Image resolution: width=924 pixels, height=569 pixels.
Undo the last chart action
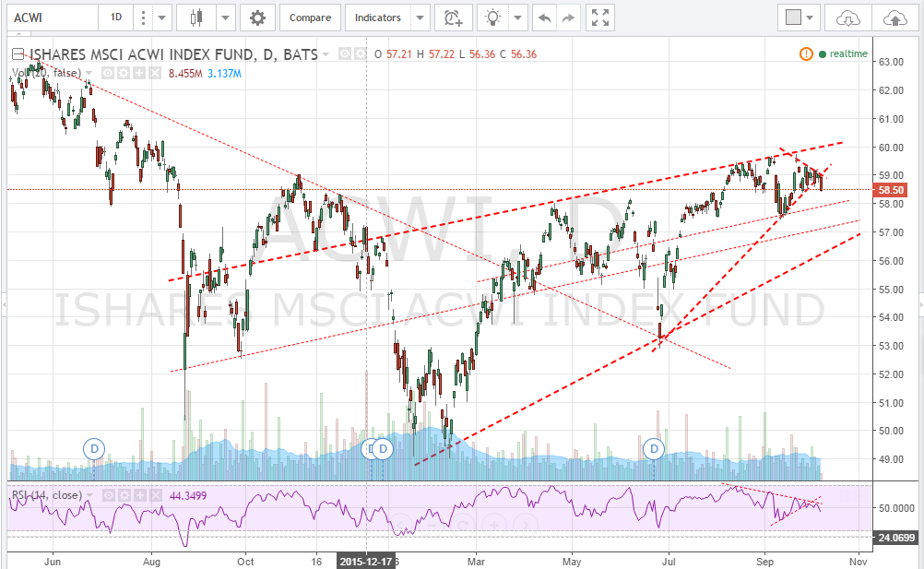(544, 18)
